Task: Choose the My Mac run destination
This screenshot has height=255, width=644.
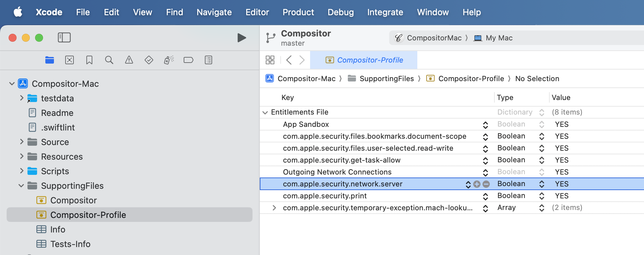Action: coord(493,38)
